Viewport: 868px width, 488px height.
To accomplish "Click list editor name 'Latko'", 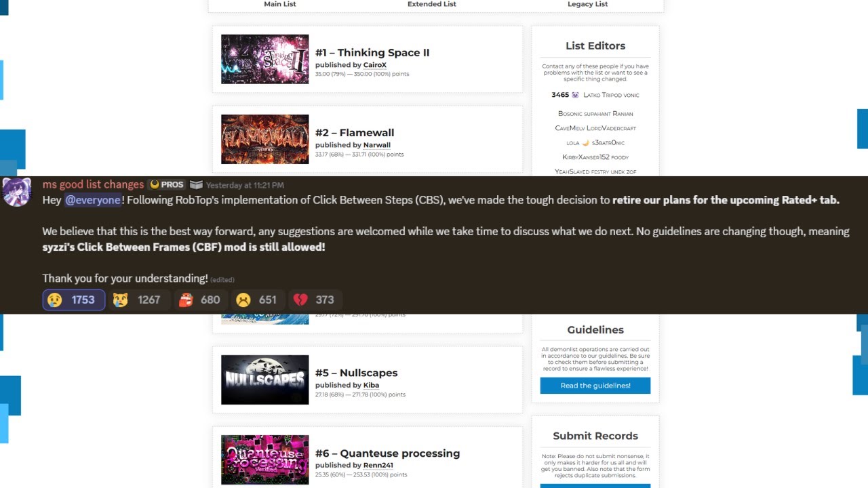I will (x=591, y=96).
